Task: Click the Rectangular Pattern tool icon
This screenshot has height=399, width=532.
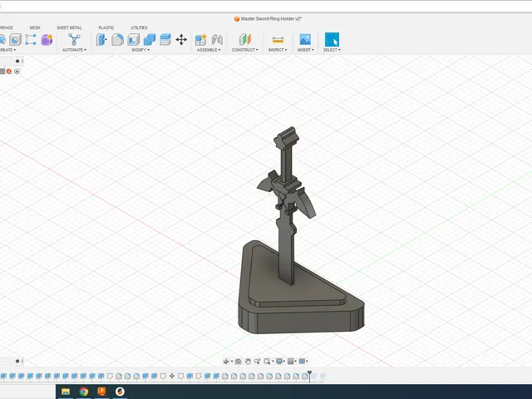Action: (x=31, y=40)
